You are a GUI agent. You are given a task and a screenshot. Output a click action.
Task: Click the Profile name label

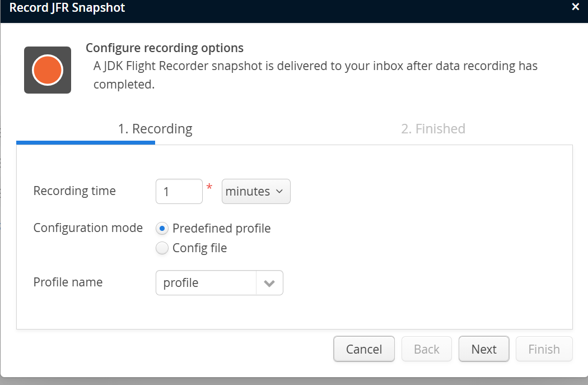[68, 282]
